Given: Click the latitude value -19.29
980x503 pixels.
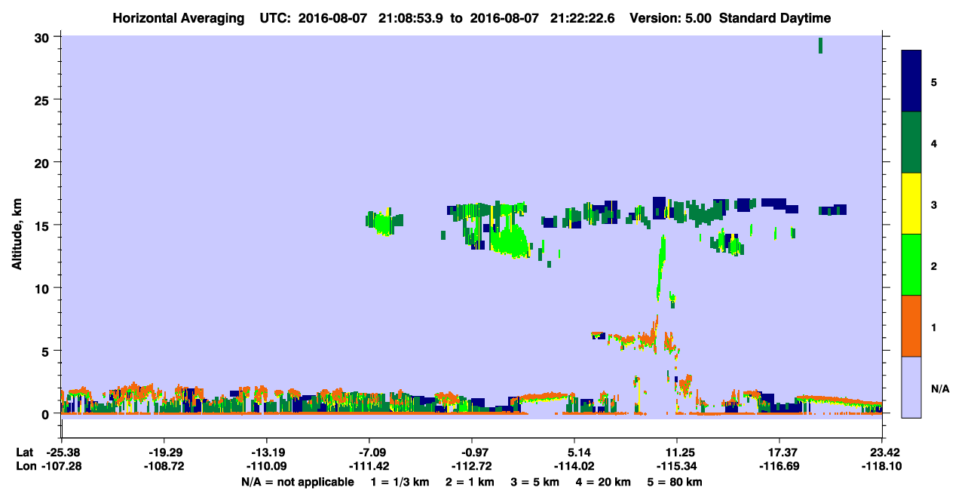Looking at the screenshot, I should coord(164,452).
